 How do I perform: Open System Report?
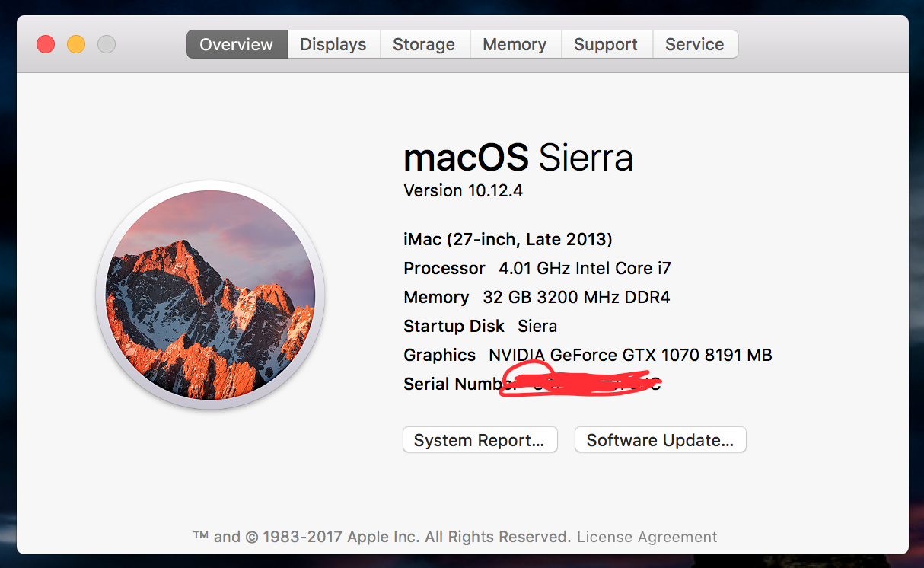(480, 440)
